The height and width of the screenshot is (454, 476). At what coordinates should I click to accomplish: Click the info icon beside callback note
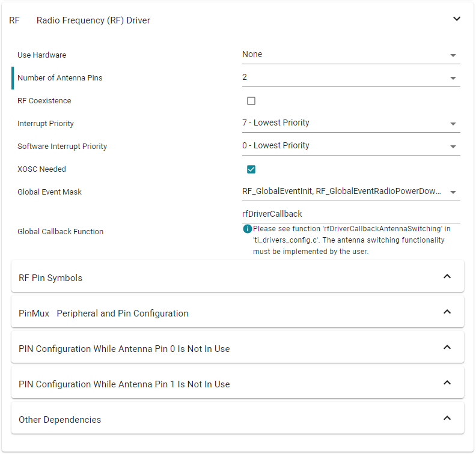coord(247,229)
